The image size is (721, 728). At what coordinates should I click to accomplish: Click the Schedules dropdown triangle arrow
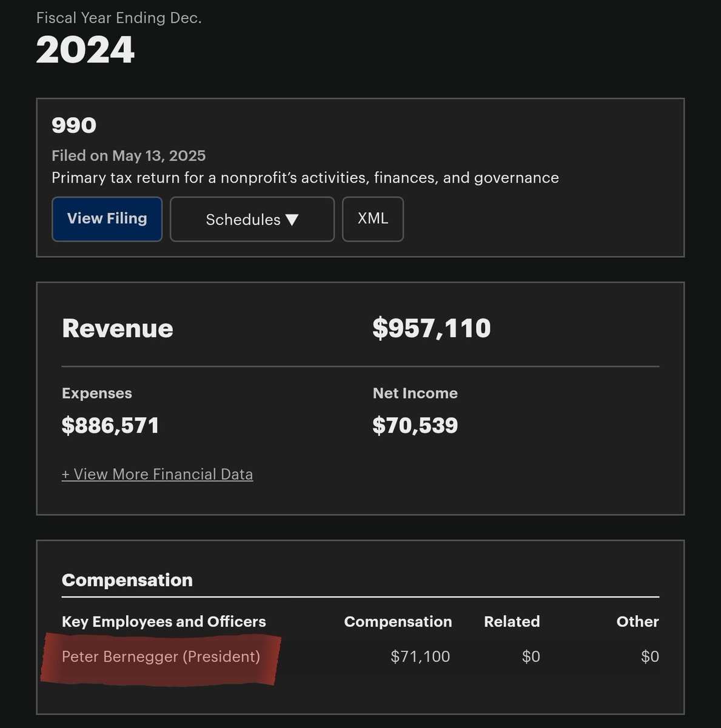coord(292,220)
